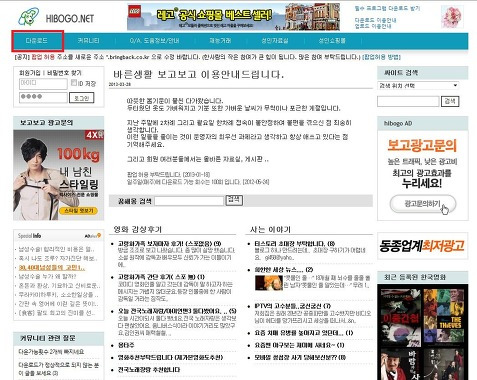477x380 pixels.
Task: Open the 다운로드 이용안내 link
Action: pos(375,20)
